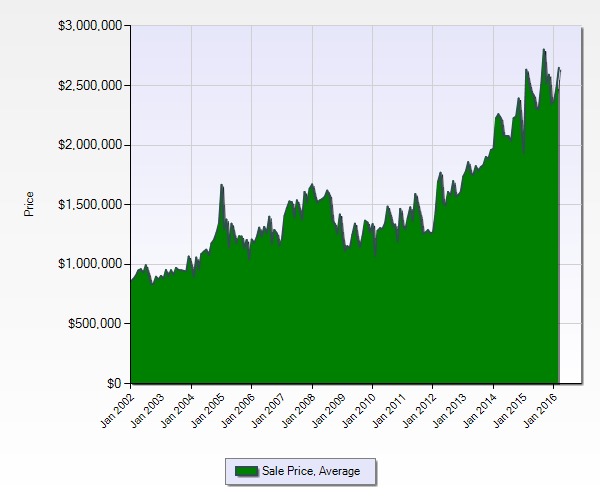Click the 'Sale Price, Average' legend label
Image resolution: width=600 pixels, height=500 pixels.
tap(311, 471)
